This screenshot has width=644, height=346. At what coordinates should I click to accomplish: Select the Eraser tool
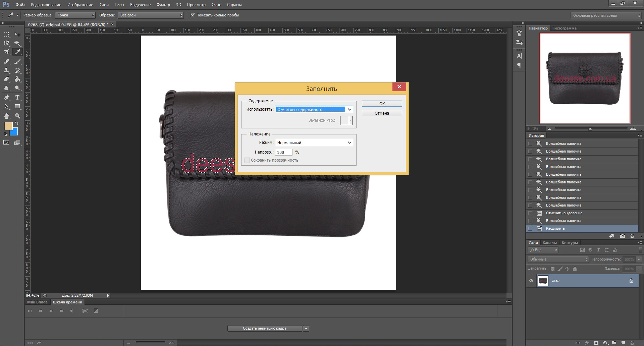tap(6, 79)
